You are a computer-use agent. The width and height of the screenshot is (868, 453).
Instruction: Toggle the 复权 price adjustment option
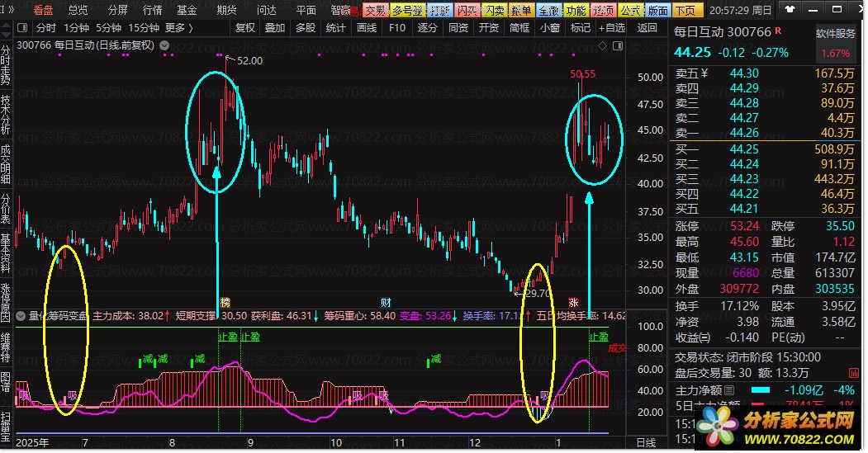[x=245, y=27]
